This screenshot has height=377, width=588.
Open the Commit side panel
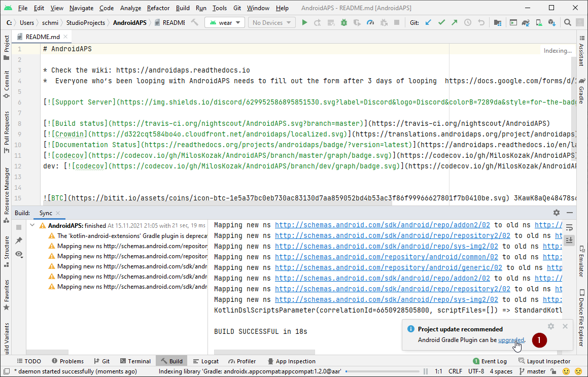[7, 84]
